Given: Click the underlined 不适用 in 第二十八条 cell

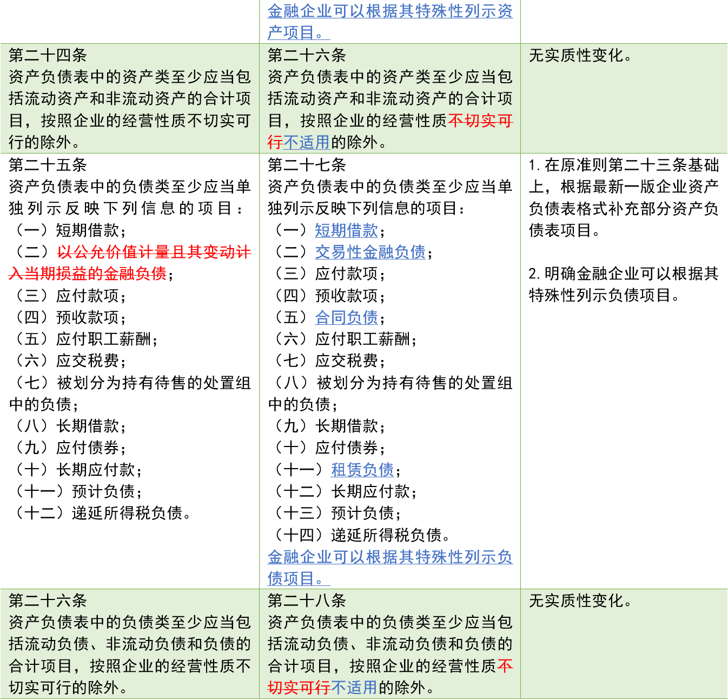Looking at the screenshot, I should click(x=354, y=688).
